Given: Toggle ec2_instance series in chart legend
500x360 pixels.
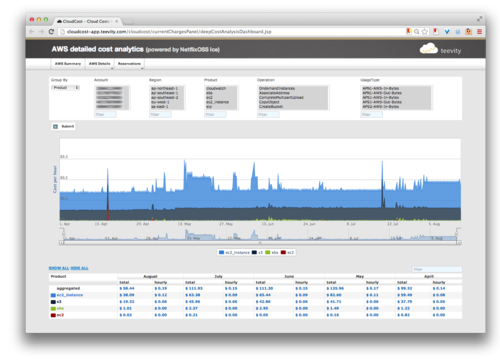Looking at the screenshot, I should (234, 252).
